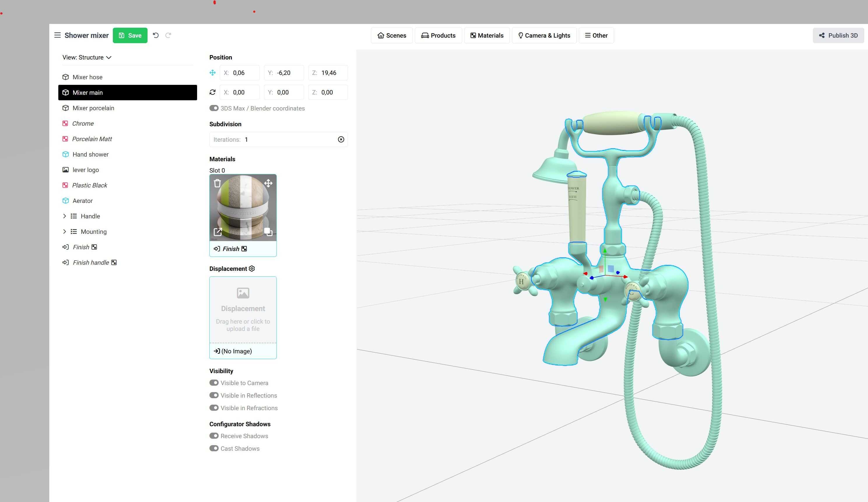Click the redo arrow icon
Viewport: 868px width, 502px height.
168,35
